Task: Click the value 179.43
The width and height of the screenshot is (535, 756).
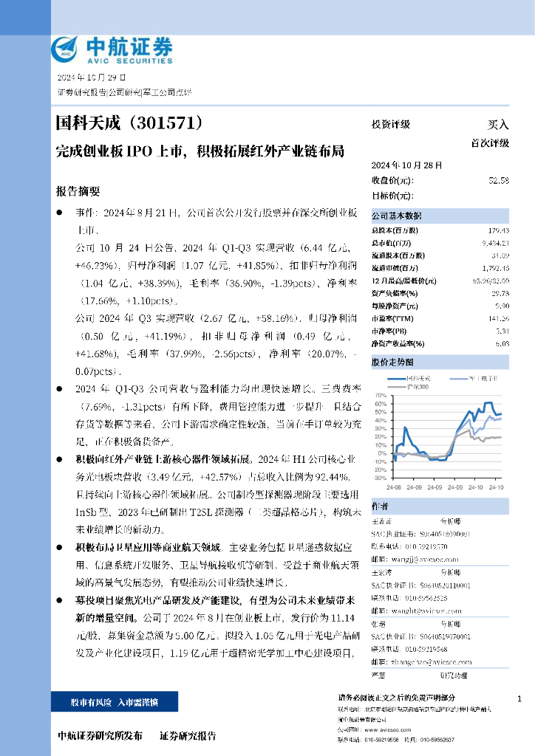Action: coord(499,230)
